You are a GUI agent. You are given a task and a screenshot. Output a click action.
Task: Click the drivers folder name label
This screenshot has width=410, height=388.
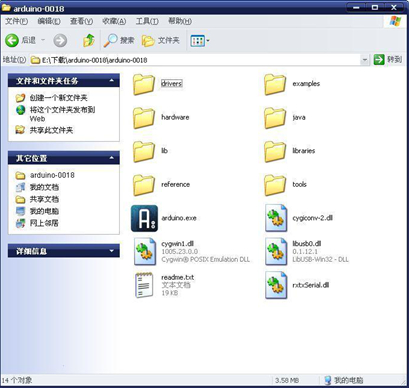point(172,83)
